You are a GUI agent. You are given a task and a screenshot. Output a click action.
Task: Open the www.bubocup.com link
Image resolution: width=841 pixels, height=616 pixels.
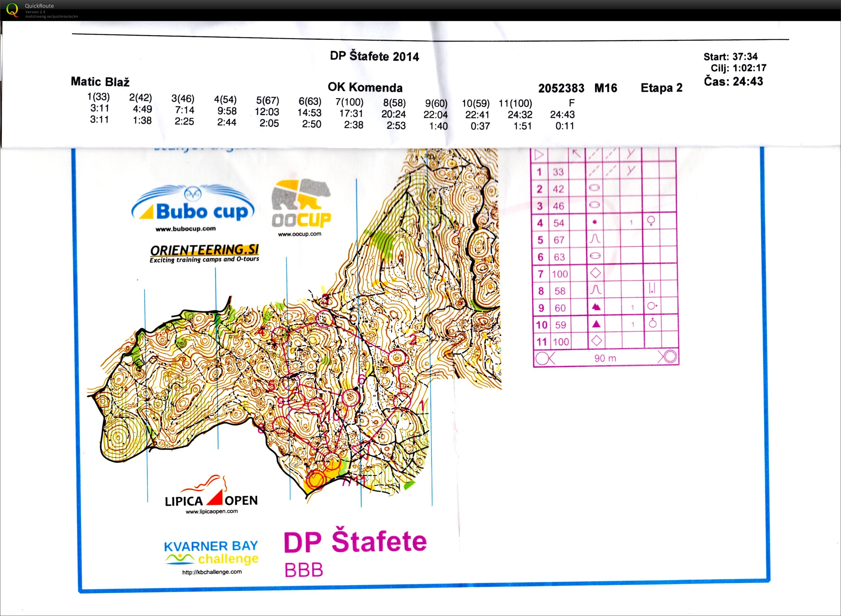click(x=185, y=229)
